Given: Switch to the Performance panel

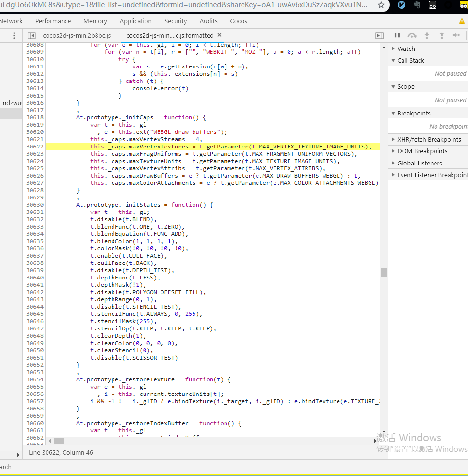Looking at the screenshot, I should (53, 21).
